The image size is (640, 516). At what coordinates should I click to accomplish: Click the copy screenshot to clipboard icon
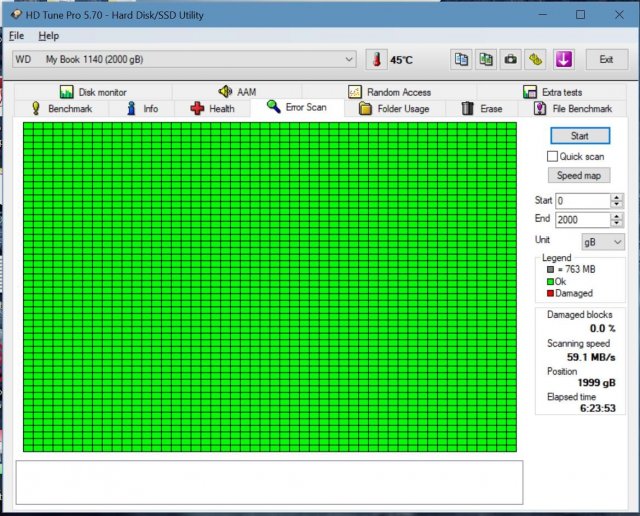486,59
